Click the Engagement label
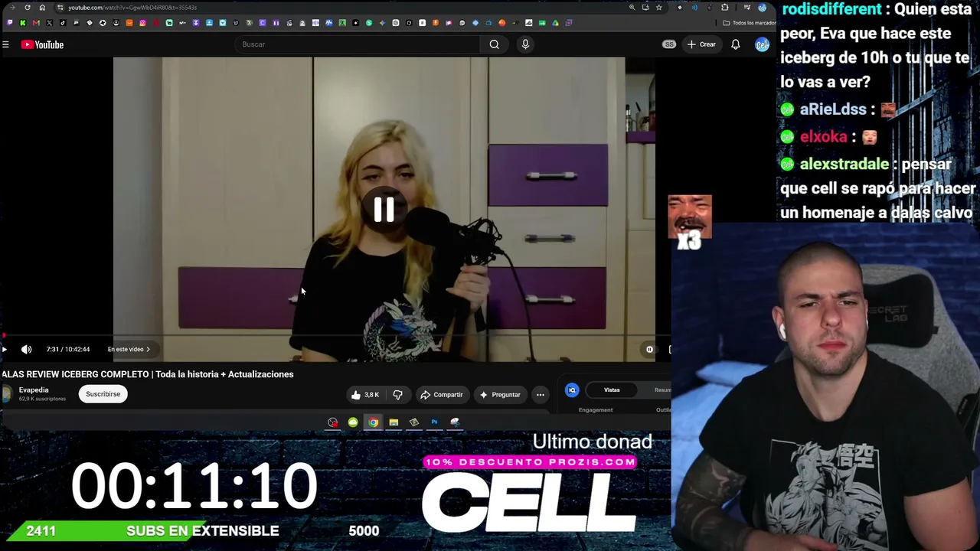 [596, 410]
